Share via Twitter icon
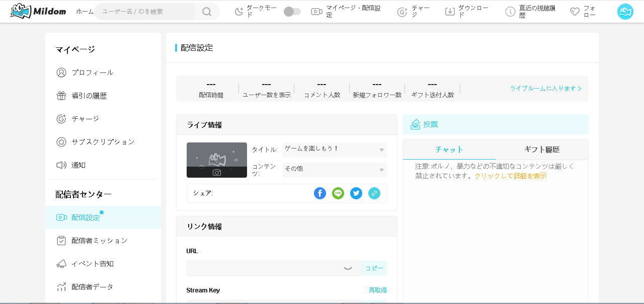644x304 pixels. click(x=356, y=193)
